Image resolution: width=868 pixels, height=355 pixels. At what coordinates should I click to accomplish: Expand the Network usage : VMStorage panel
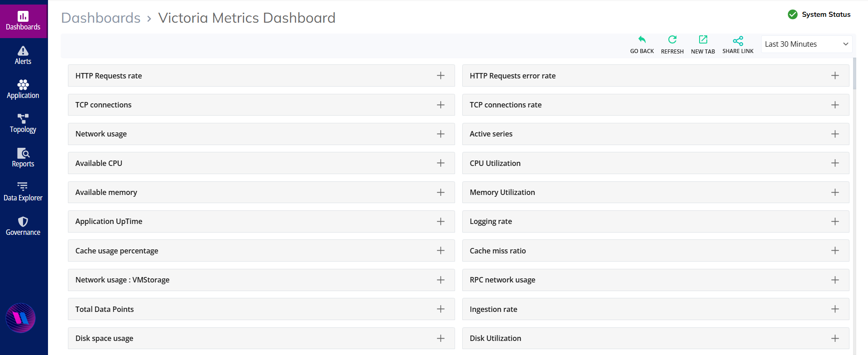point(441,280)
